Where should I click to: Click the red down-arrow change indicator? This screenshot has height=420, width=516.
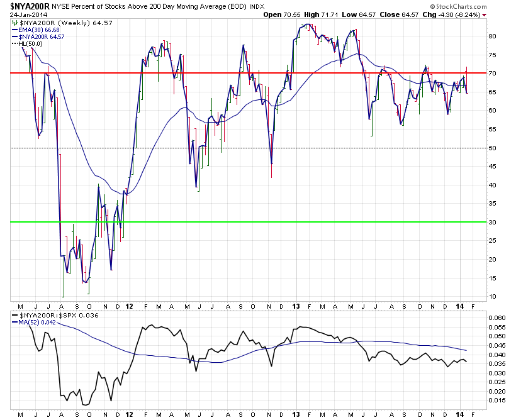[485, 15]
